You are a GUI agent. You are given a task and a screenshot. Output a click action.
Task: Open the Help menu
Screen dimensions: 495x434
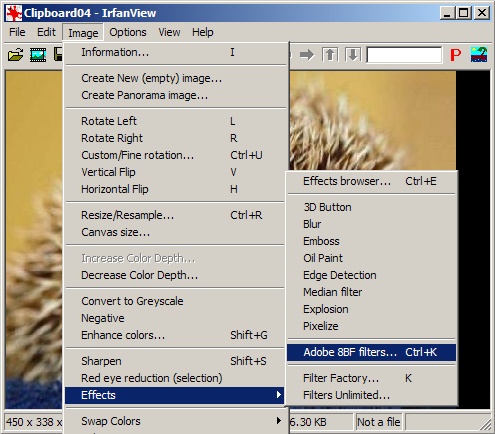[202, 32]
